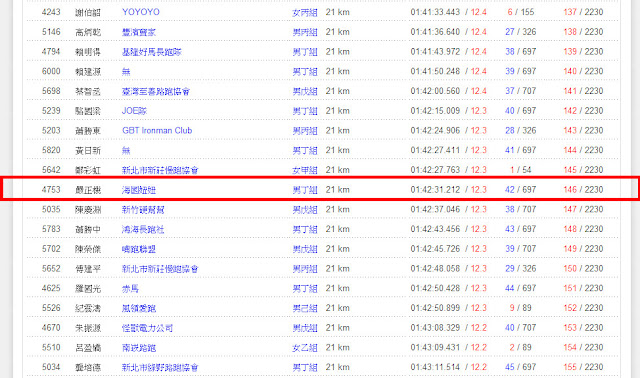Open the age group link in bib 5146 row
The height and width of the screenshot is (378, 640).
coord(305,32)
